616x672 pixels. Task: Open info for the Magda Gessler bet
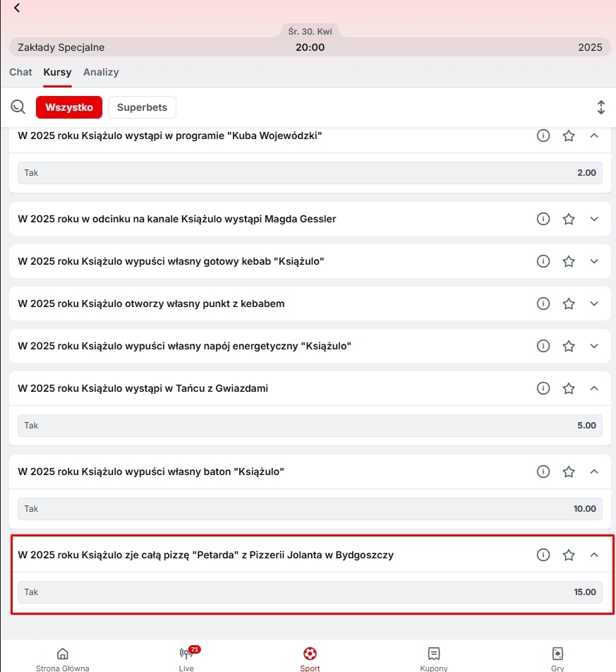click(x=543, y=220)
